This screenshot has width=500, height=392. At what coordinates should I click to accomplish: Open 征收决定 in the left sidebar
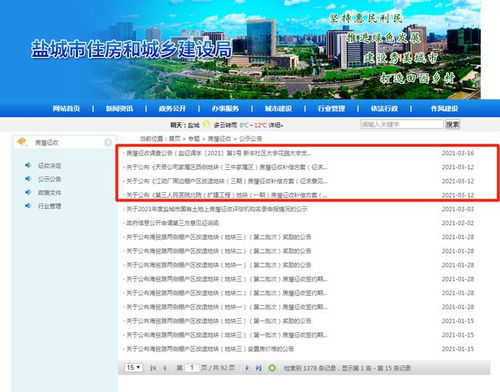click(49, 166)
